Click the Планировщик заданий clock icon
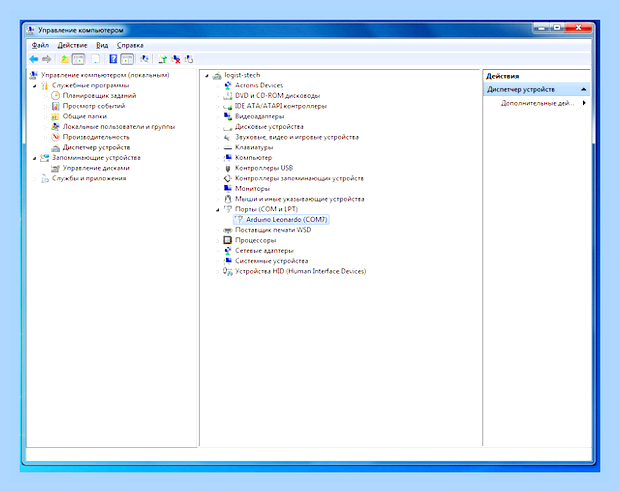Image resolution: width=620 pixels, height=492 pixels. 55,96
